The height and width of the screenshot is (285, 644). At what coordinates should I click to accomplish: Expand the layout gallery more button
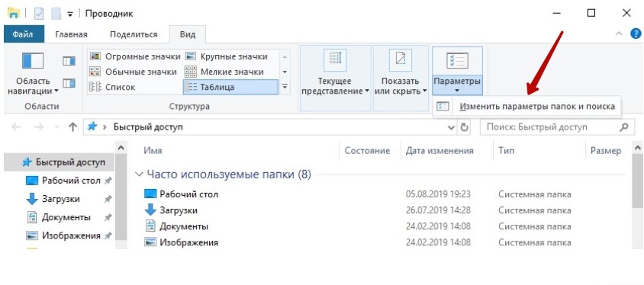(x=285, y=87)
